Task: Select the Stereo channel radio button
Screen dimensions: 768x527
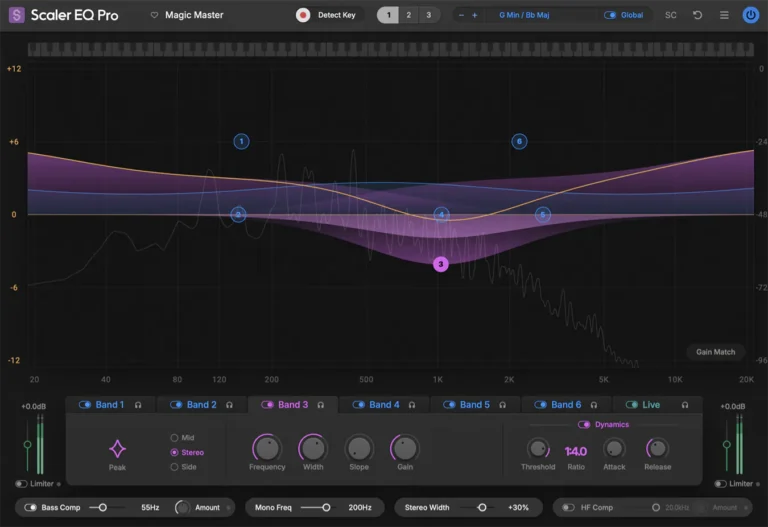Action: pos(174,453)
